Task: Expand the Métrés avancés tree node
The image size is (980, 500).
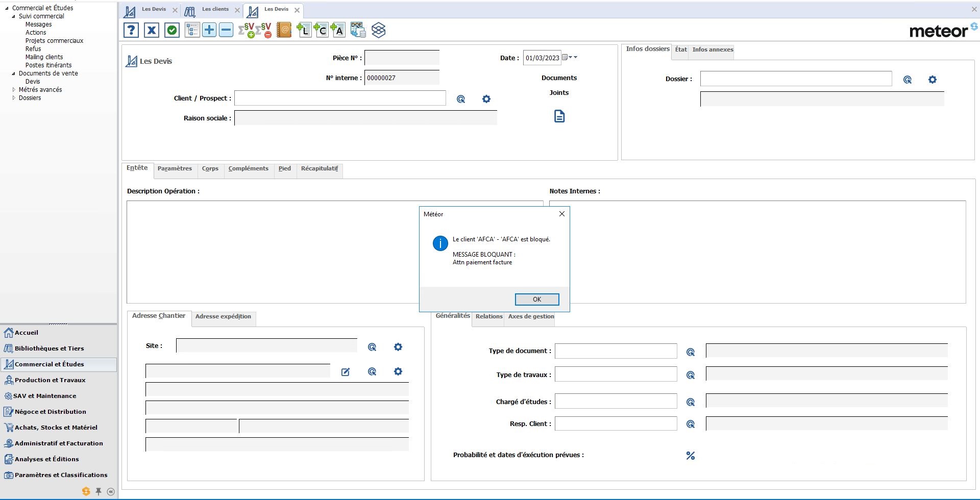Action: click(14, 90)
